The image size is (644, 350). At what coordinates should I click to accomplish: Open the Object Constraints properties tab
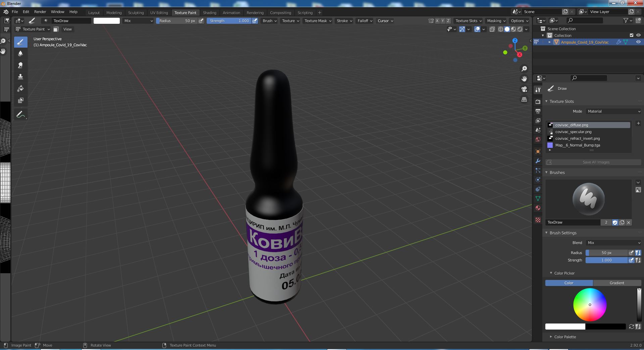coord(538,189)
